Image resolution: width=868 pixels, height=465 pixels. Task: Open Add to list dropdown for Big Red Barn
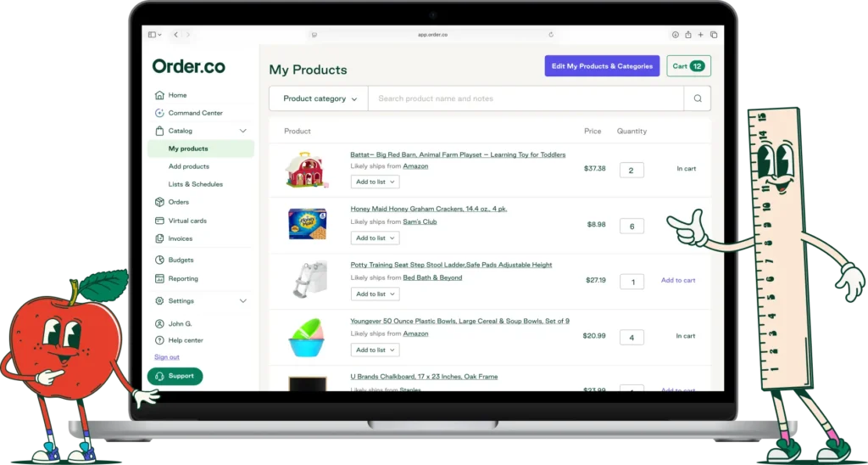[375, 182]
